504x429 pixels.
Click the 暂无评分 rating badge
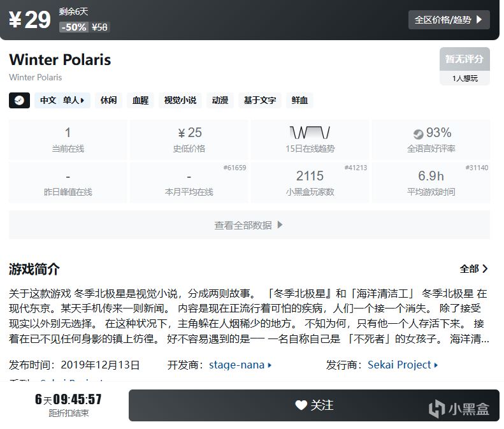(464, 59)
